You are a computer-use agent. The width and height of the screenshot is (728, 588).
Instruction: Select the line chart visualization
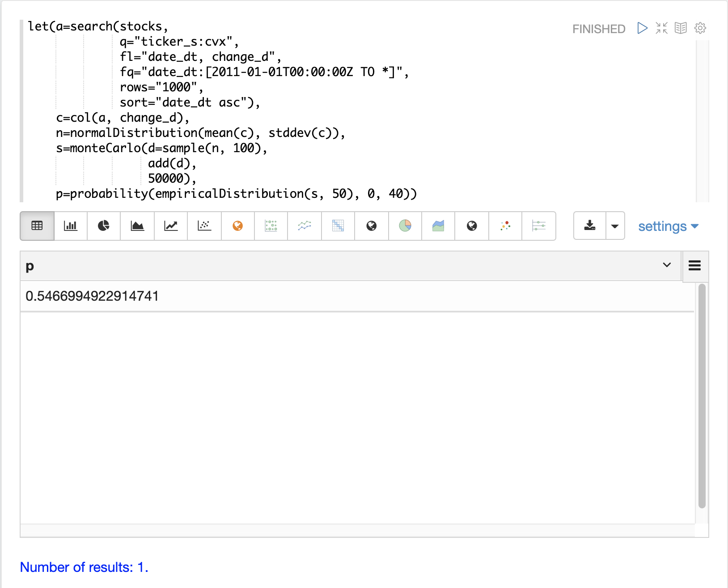click(x=171, y=226)
